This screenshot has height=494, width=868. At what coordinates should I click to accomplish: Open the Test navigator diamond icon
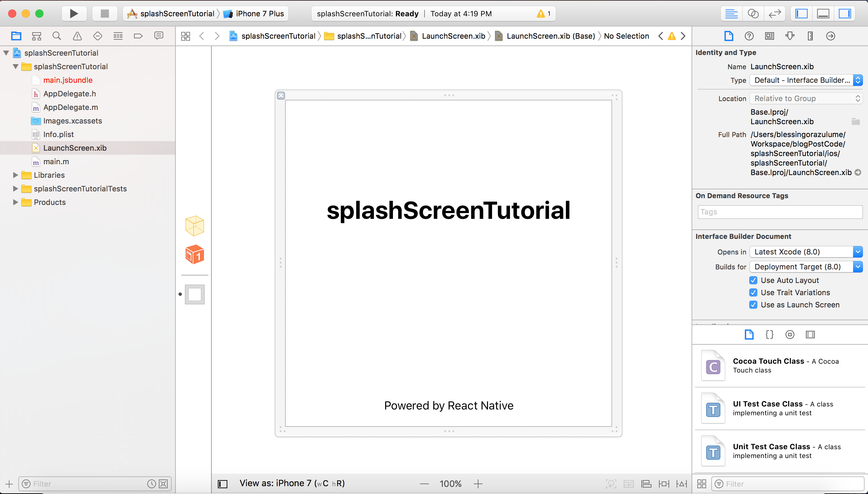(x=98, y=36)
